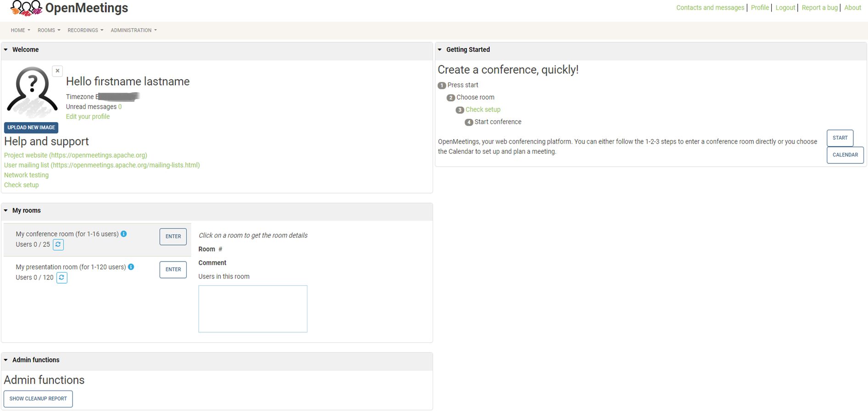Open the Home dropdown menu

coord(20,30)
